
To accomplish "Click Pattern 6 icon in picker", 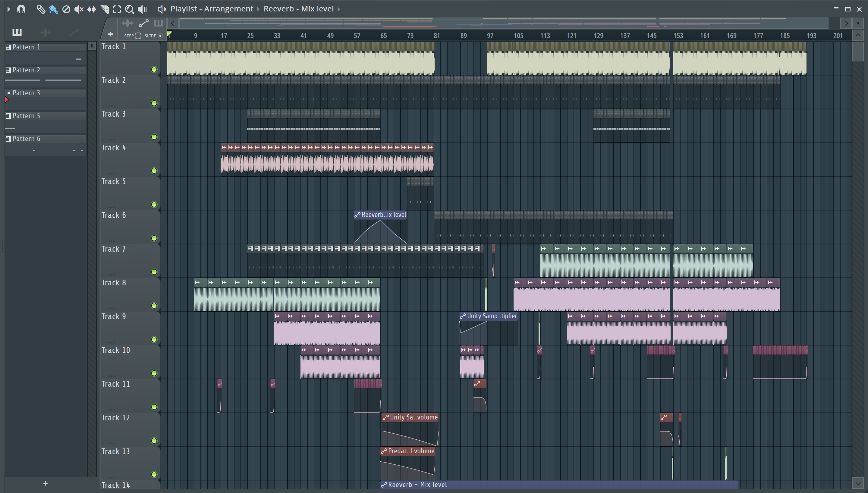I will [x=8, y=139].
